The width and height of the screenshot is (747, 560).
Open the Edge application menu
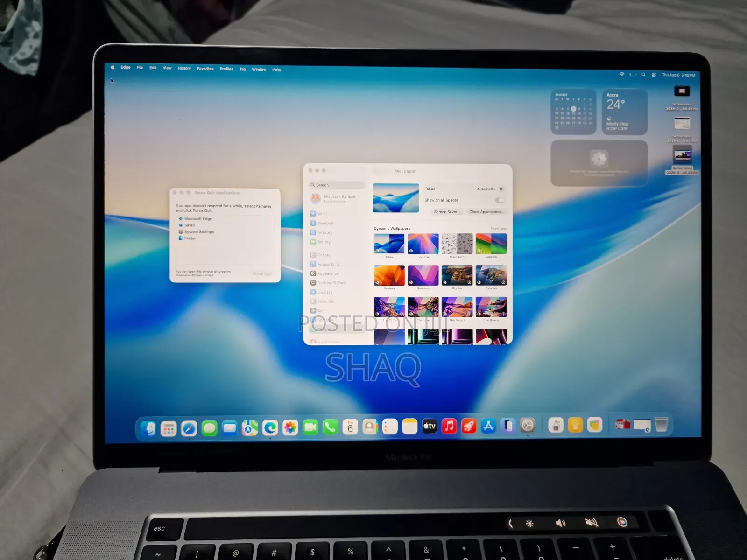click(x=126, y=67)
